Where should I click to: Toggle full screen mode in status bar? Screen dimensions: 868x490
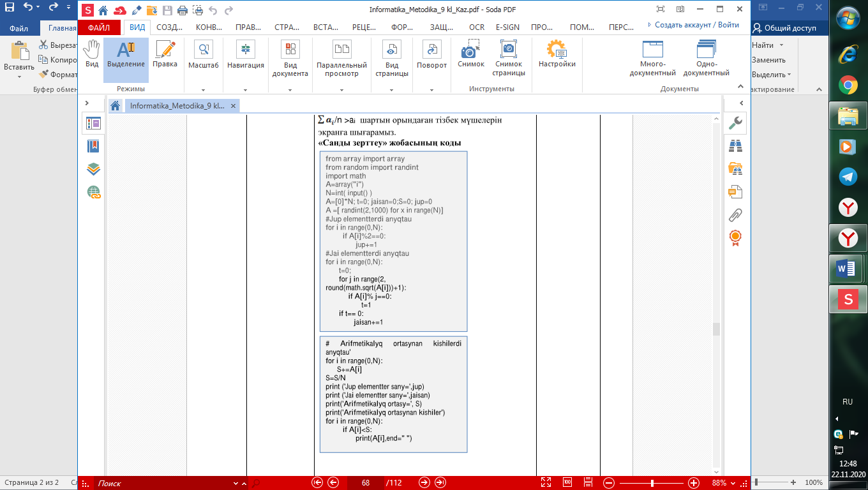(546, 483)
